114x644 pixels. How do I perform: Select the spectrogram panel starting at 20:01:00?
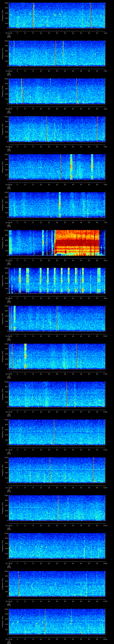pyautogui.click(x=57, y=16)
